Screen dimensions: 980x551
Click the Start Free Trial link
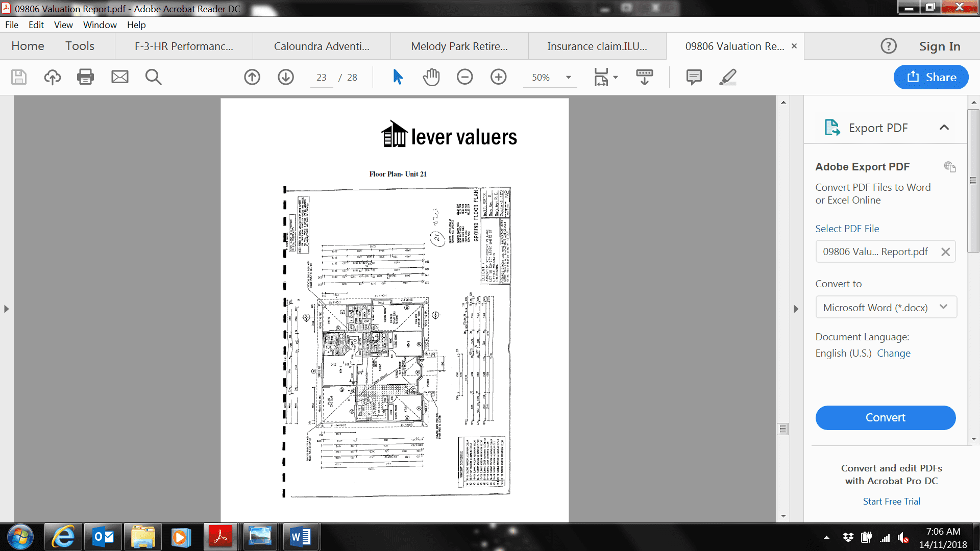[891, 502]
